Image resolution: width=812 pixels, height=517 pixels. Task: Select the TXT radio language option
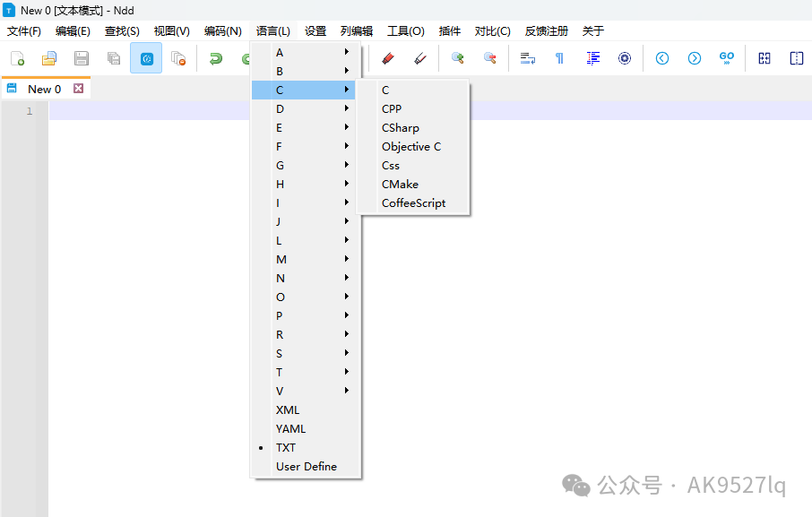coord(306,448)
